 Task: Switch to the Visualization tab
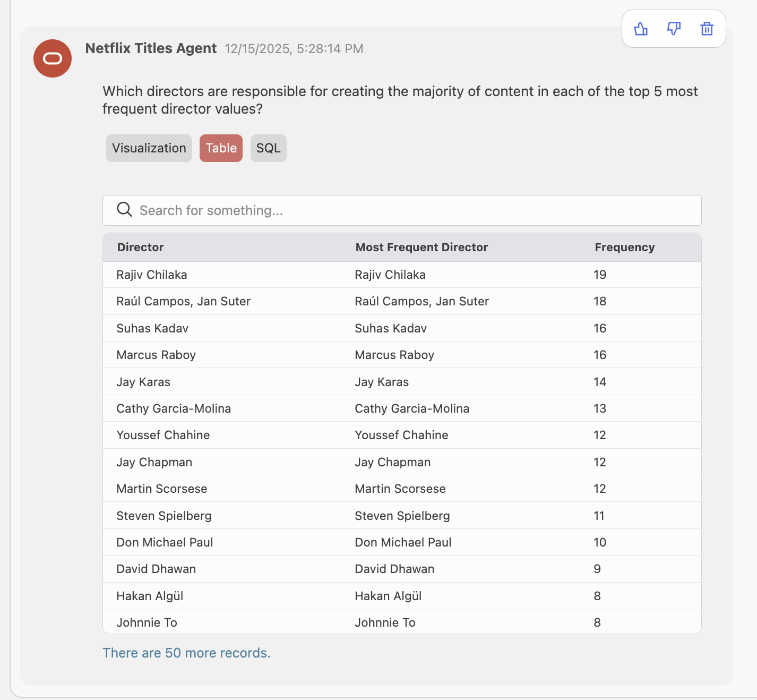149,148
